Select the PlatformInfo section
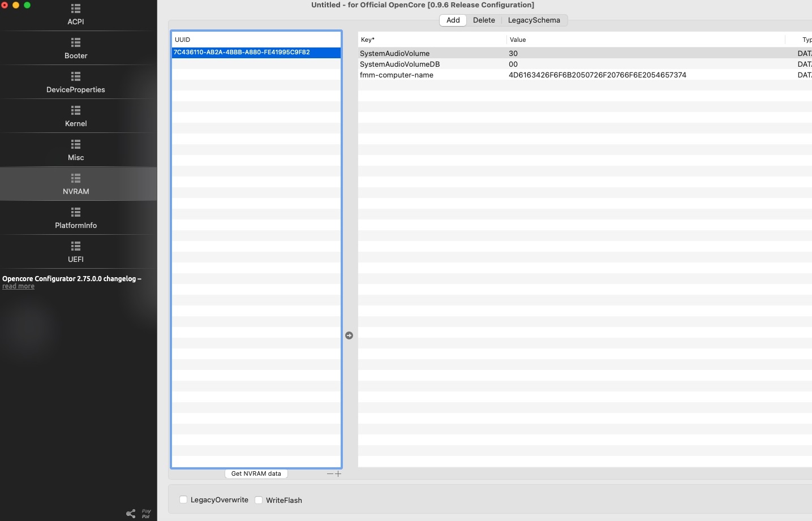Screen dimensions: 812x521 pos(76,218)
